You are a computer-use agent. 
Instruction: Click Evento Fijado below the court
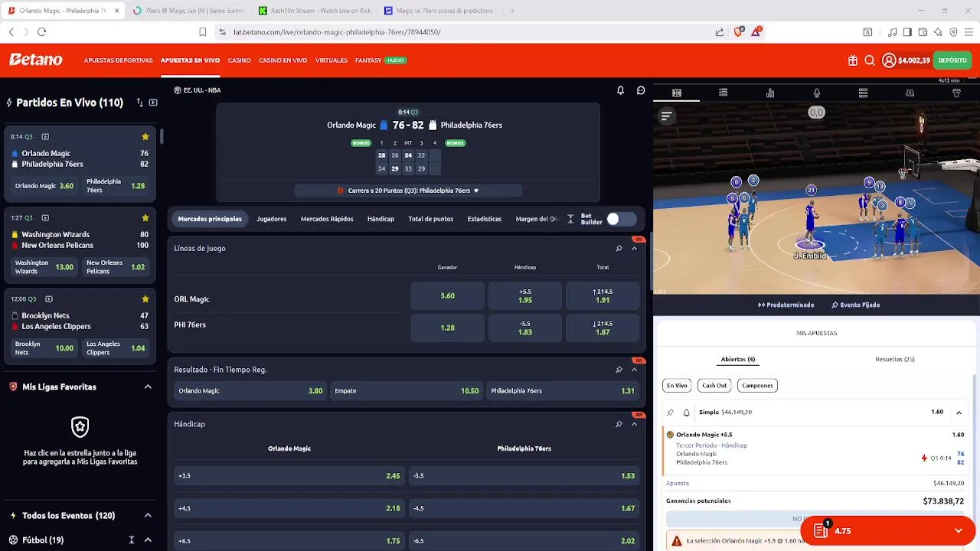(x=856, y=305)
